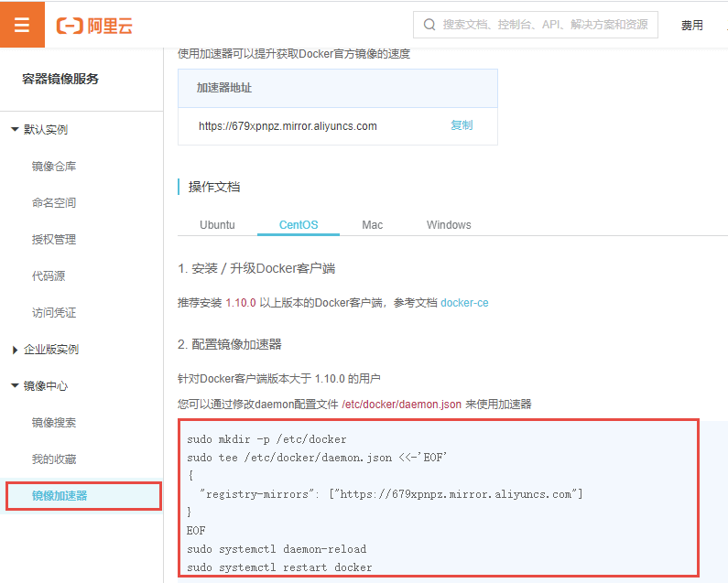Image resolution: width=728 pixels, height=583 pixels.
Task: Switch to the Ubuntu tab
Action: [x=217, y=225]
